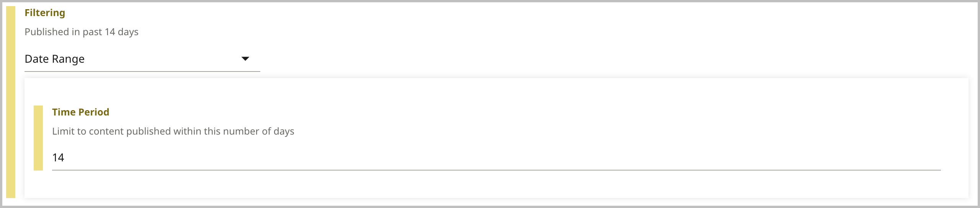The width and height of the screenshot is (980, 208).
Task: Click the underline below the 14 value
Action: tap(496, 170)
